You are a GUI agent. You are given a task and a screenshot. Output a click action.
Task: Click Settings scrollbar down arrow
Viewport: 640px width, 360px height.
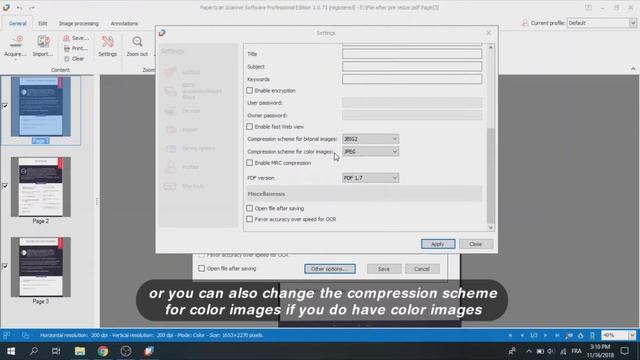[491, 228]
